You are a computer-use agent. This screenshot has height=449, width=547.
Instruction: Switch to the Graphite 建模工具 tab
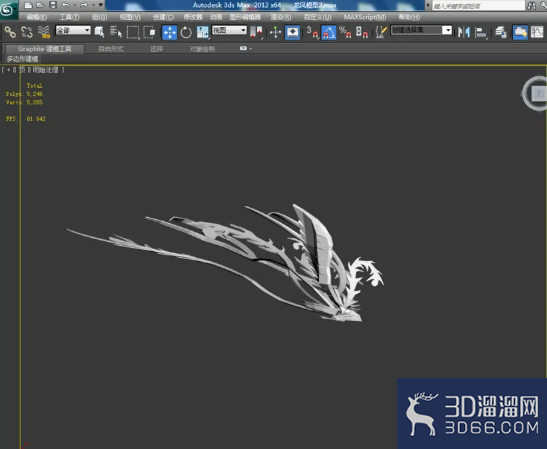44,49
